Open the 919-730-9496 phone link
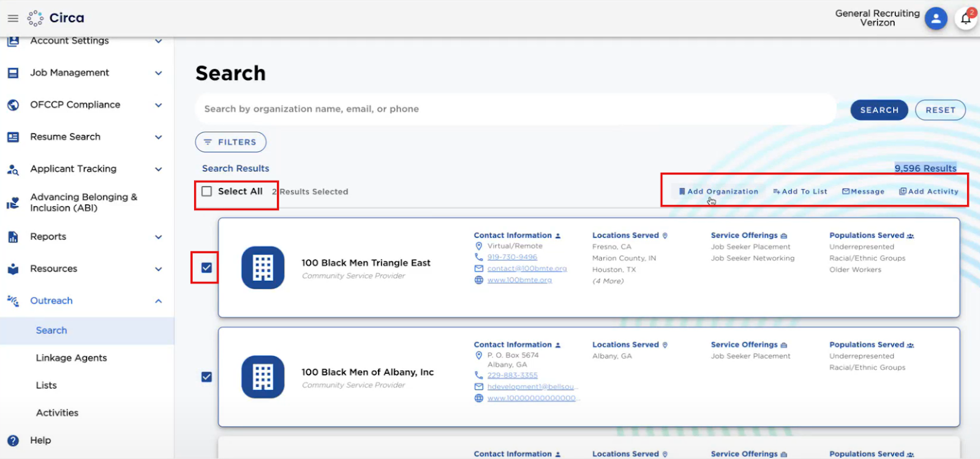 (x=512, y=257)
